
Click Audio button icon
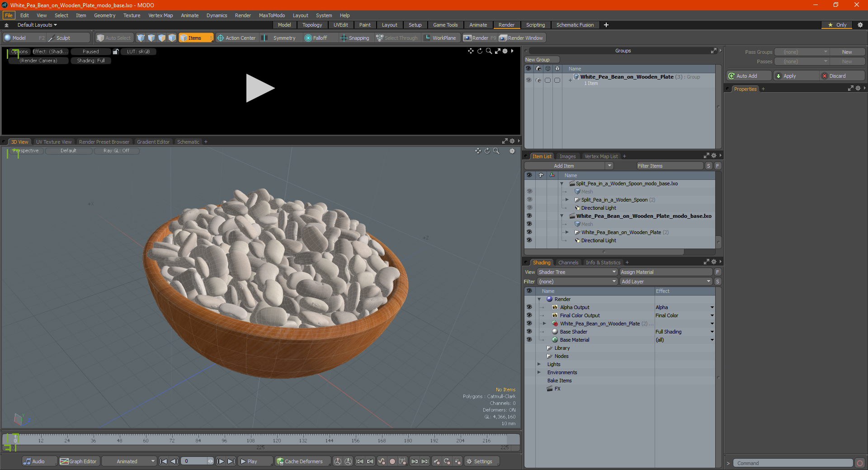point(28,461)
